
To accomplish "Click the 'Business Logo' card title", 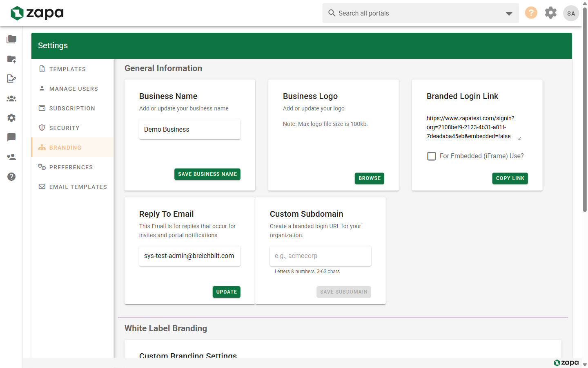I will click(310, 96).
